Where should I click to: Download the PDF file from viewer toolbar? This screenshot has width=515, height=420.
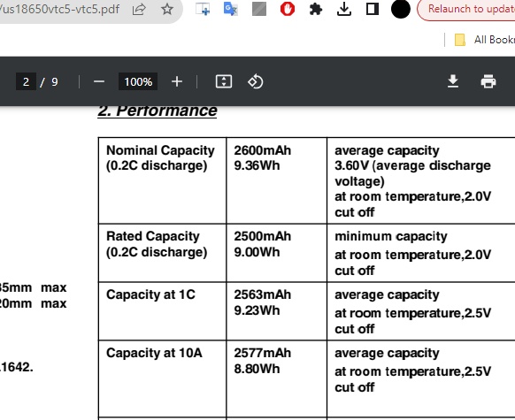[453, 81]
